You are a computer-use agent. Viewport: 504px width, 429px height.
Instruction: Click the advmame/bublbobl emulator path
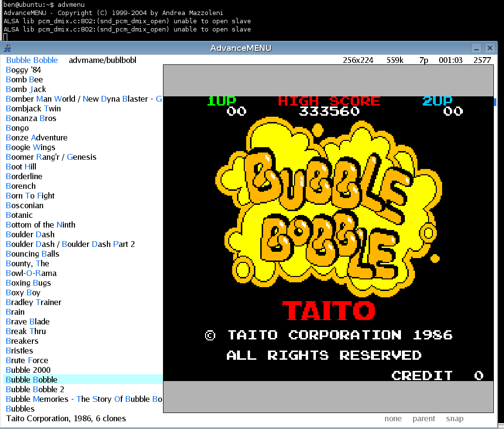(x=103, y=60)
